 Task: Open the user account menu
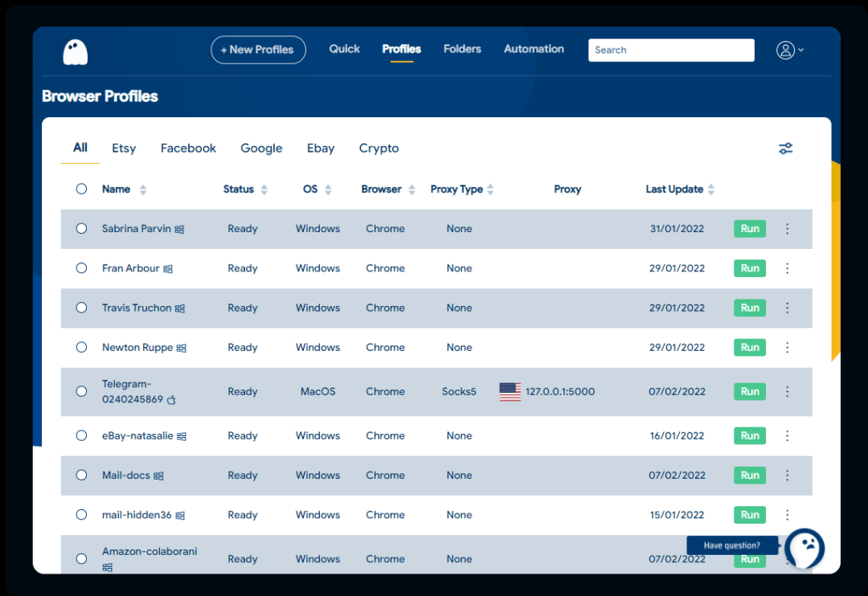pyautogui.click(x=789, y=50)
